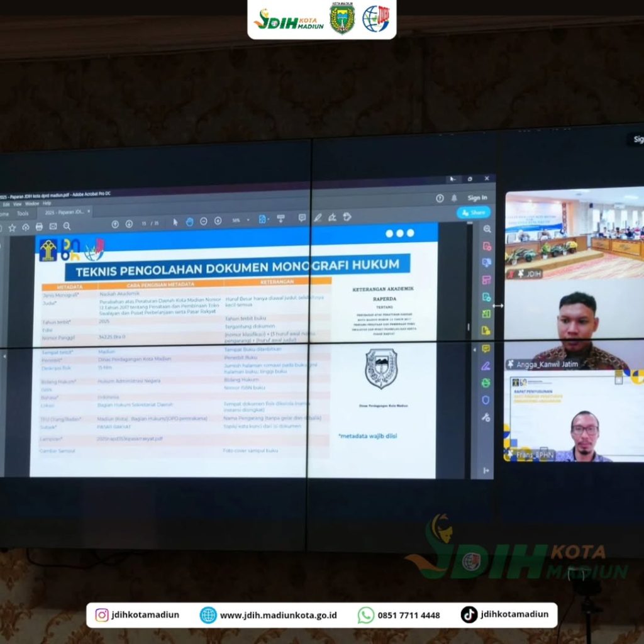The width and height of the screenshot is (644, 644).
Task: Click the Print icon in toolbar
Action: pyautogui.click(x=39, y=226)
